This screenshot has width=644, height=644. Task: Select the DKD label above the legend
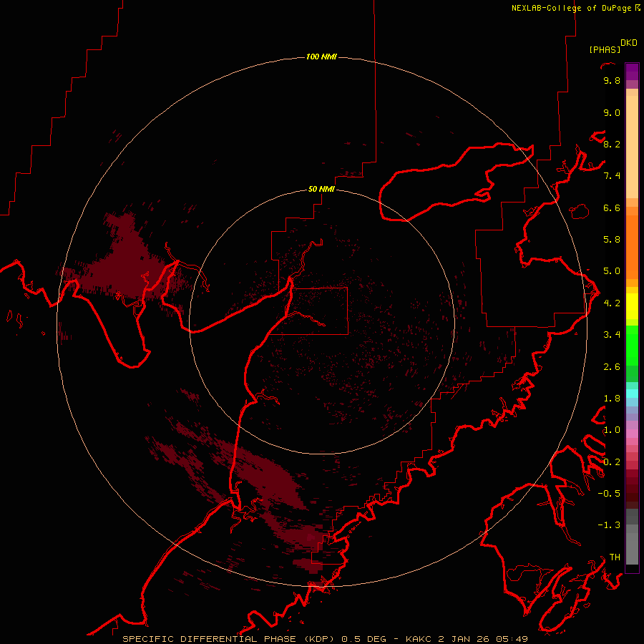[x=629, y=43]
